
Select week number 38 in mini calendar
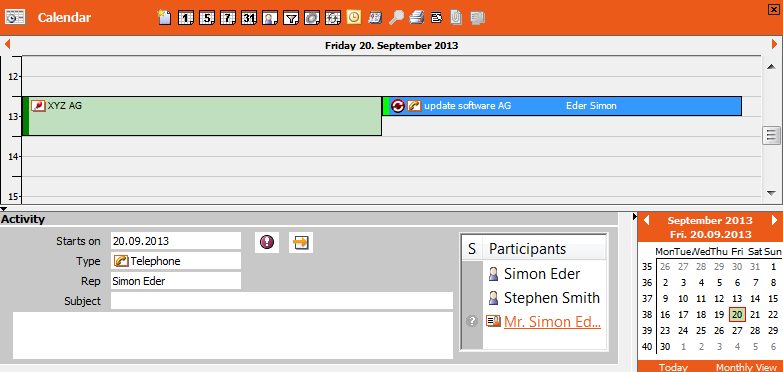647,315
